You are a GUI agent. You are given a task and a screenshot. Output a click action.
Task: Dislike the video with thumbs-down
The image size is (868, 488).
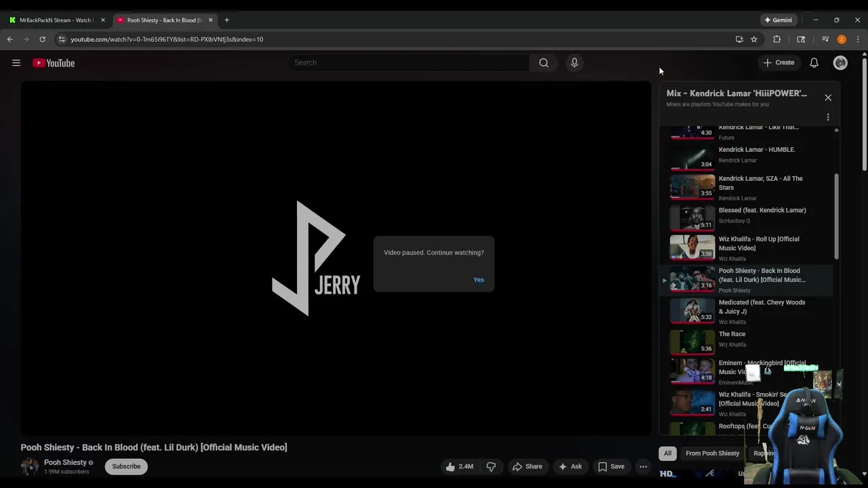click(x=491, y=466)
